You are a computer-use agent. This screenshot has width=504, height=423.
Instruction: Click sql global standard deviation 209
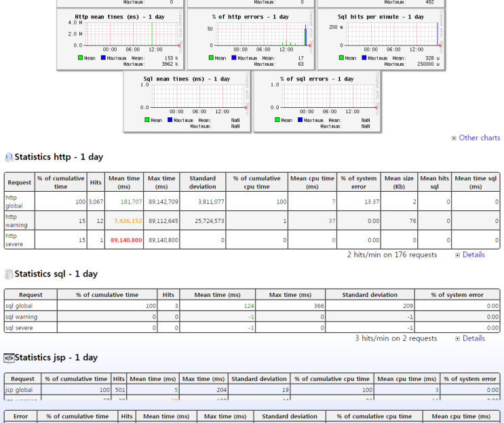(408, 306)
